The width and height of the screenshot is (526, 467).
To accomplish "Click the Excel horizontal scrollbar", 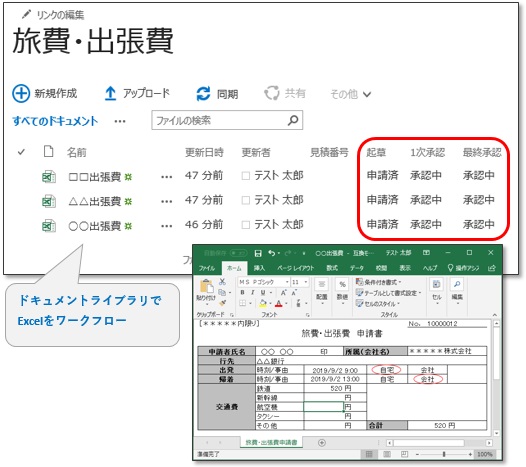I will tap(439, 443).
